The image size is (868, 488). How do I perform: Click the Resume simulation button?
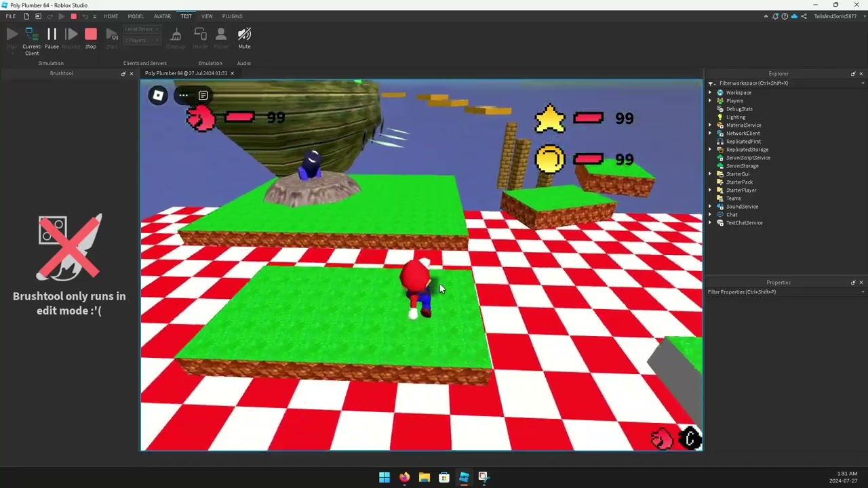(x=71, y=39)
